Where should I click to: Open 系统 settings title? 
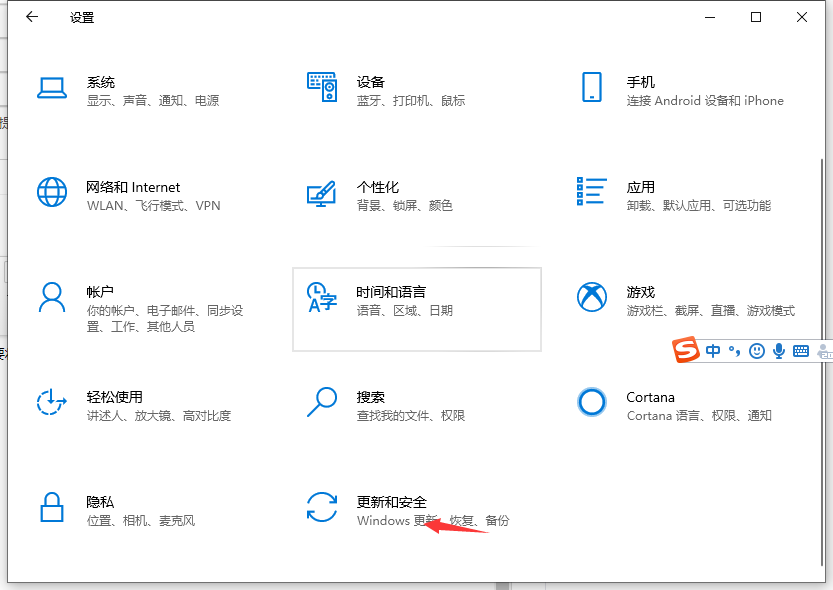click(100, 82)
